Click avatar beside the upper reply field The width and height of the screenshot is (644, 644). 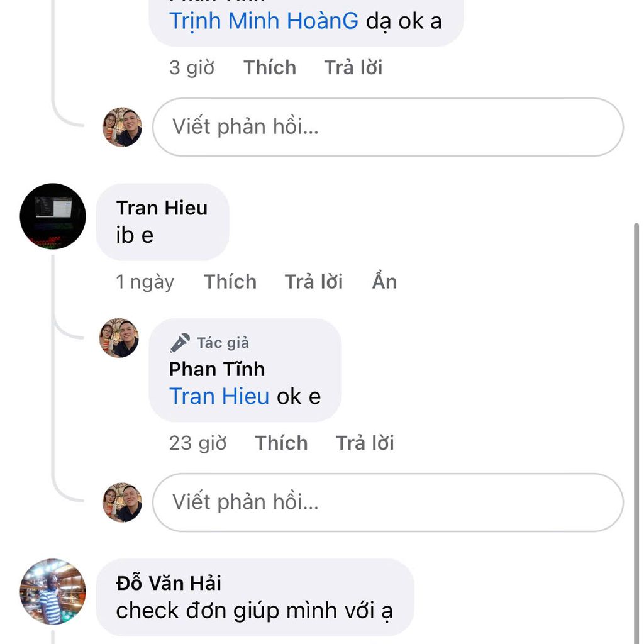(x=122, y=127)
